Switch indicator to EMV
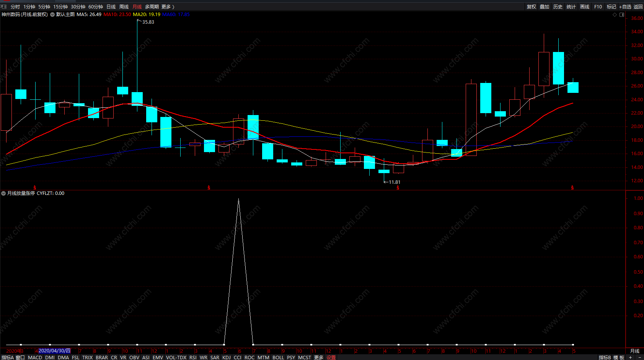644x360 pixels. tap(158, 357)
